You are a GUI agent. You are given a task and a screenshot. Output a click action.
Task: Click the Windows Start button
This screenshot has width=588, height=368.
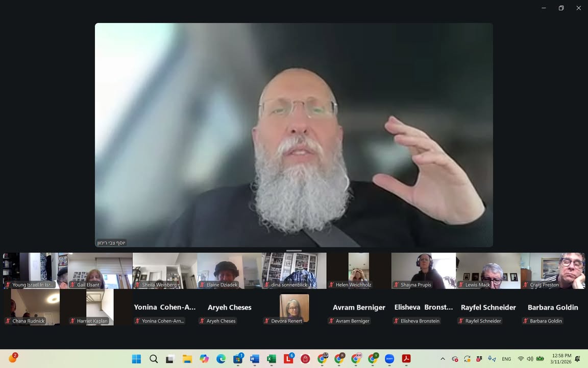(x=136, y=359)
